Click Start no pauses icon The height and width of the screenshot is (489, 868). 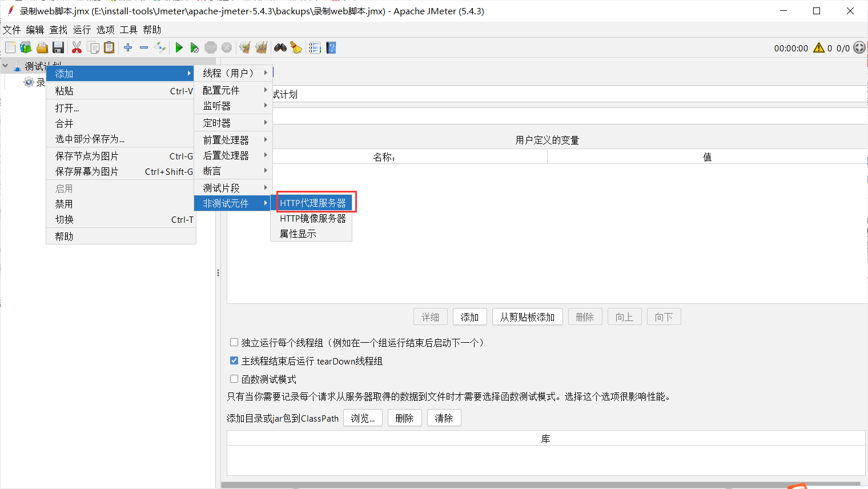point(195,48)
